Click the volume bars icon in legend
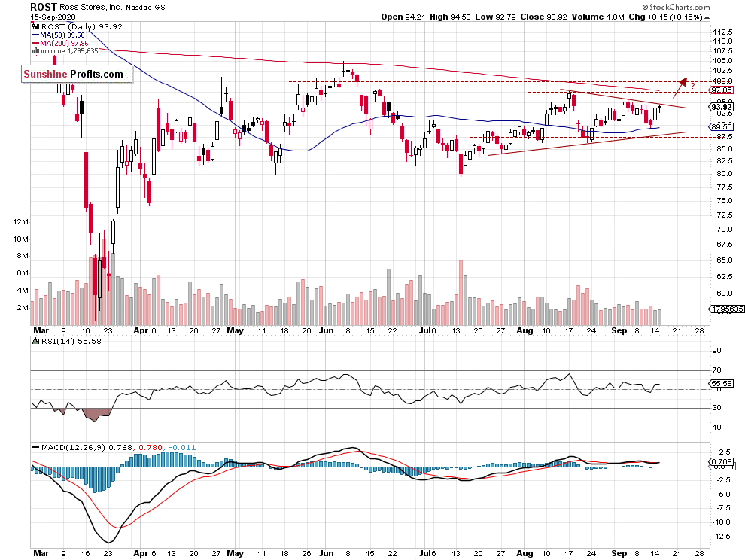The height and width of the screenshot is (560, 745). click(35, 51)
